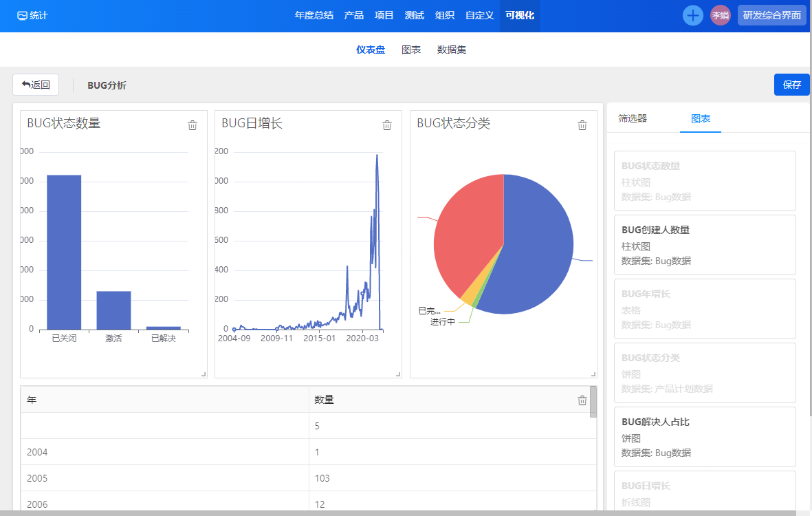Click trash icon on the 年/数量 table
The image size is (812, 516).
coord(582,400)
